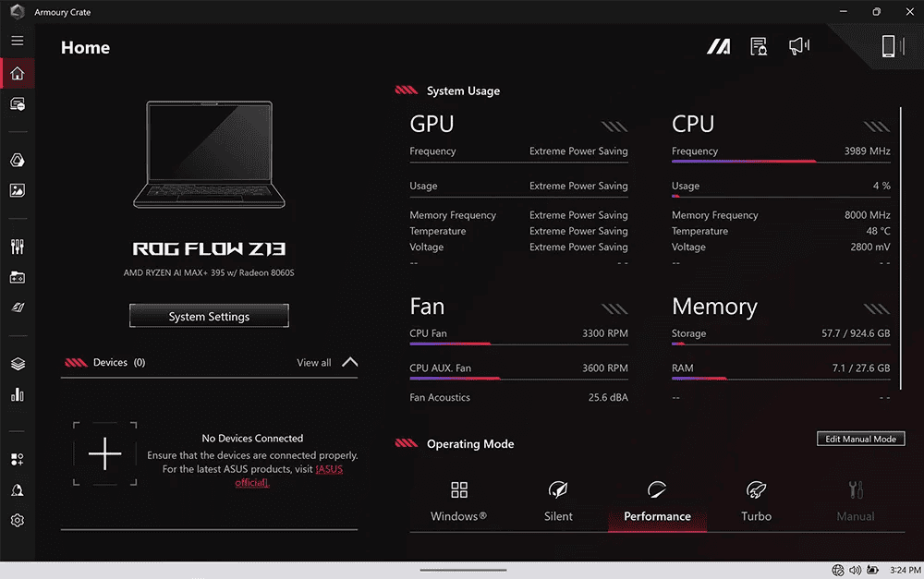Viewport: 924px width, 579px height.
Task: Click the 3:24 PM clock in taskbar
Action: 906,570
